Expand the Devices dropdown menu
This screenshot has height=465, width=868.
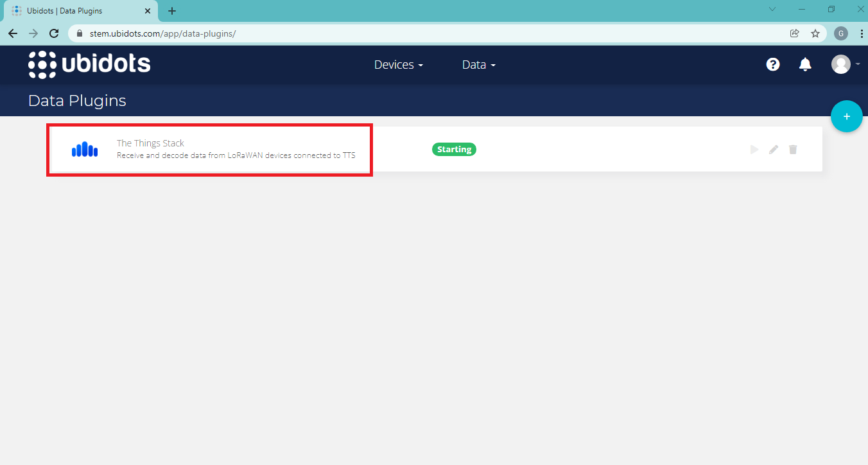pos(398,65)
